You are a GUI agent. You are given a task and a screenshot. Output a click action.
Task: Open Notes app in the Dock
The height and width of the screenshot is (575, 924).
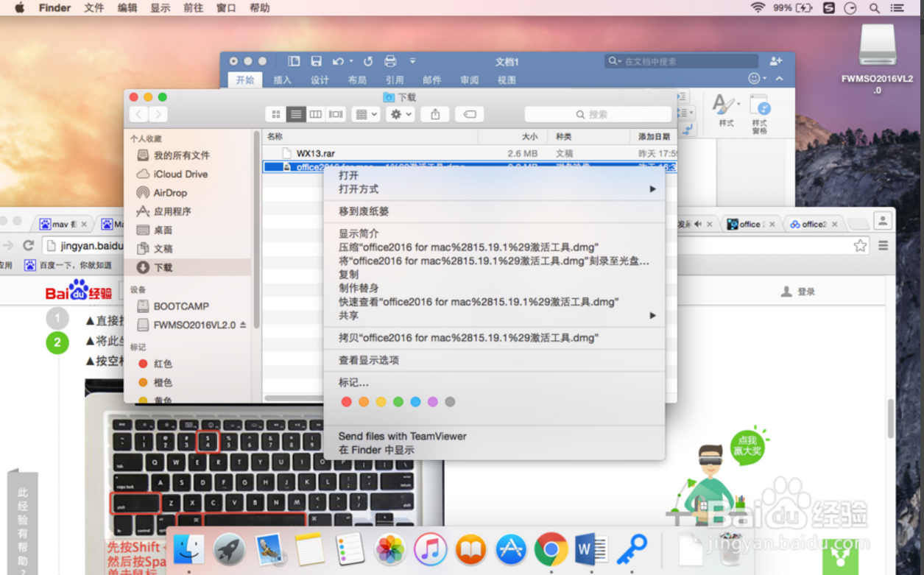[x=310, y=549]
